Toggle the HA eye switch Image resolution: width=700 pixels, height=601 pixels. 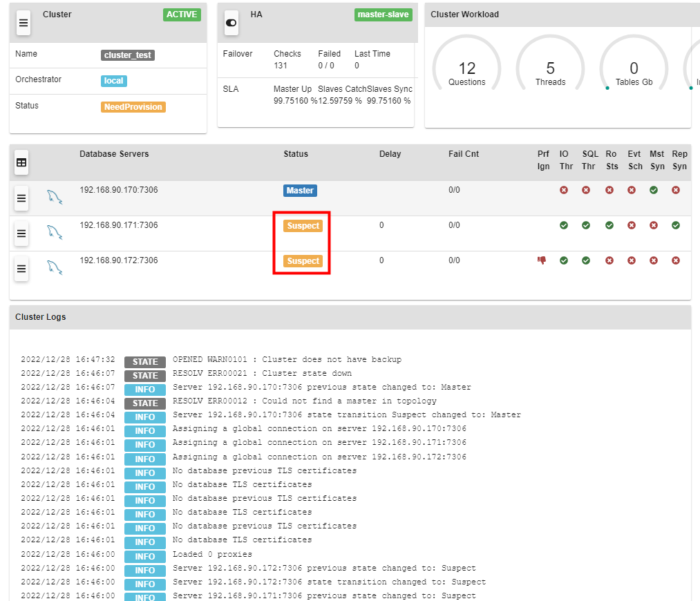tap(230, 21)
